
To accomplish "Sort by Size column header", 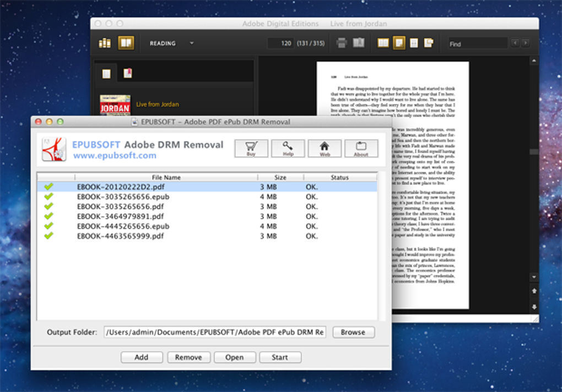I will tap(280, 177).
